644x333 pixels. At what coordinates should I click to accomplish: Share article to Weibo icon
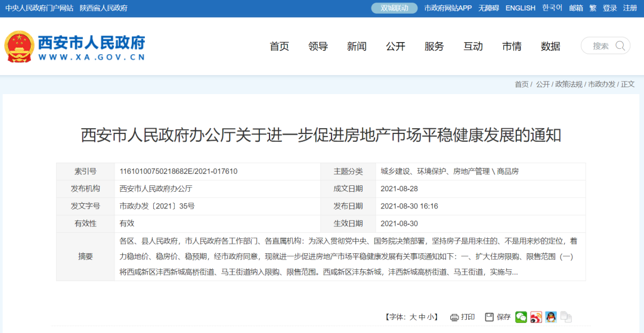pos(536,317)
